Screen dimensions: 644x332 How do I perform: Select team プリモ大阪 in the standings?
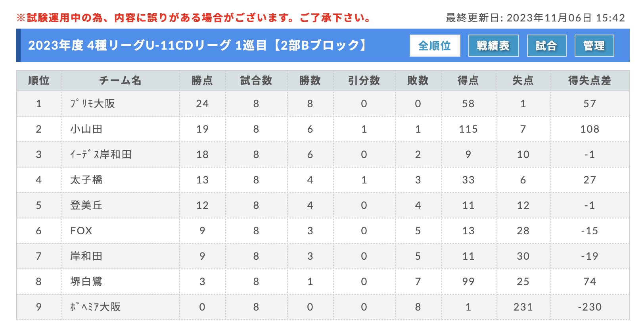(x=93, y=104)
